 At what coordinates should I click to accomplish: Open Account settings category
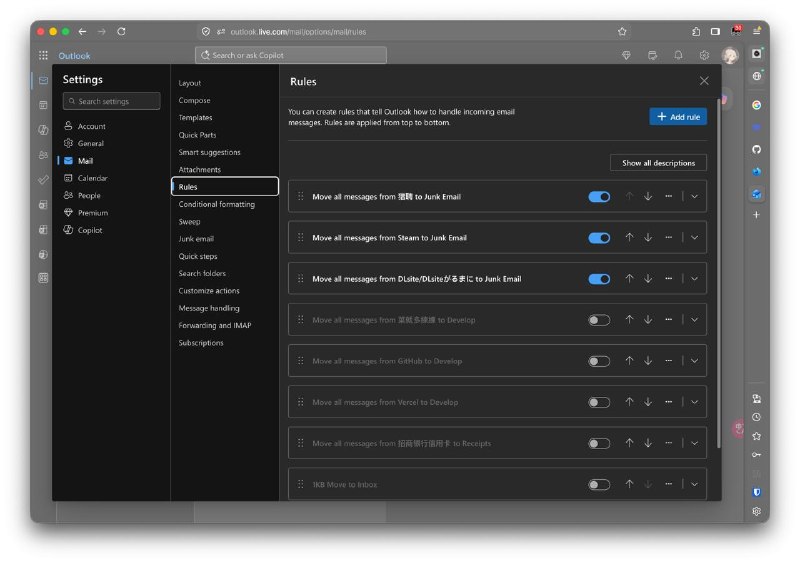pyautogui.click(x=91, y=126)
